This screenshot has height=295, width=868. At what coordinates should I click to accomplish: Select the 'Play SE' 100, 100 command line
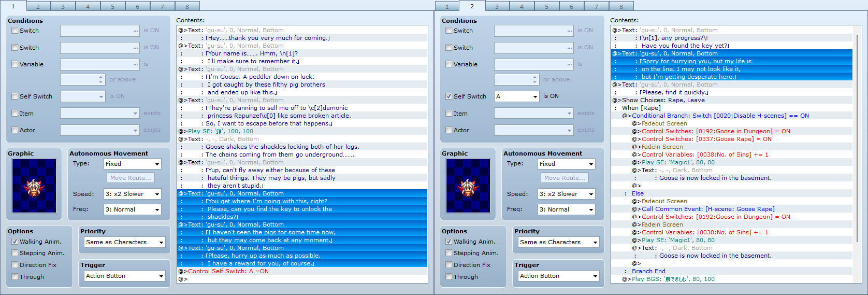302,131
